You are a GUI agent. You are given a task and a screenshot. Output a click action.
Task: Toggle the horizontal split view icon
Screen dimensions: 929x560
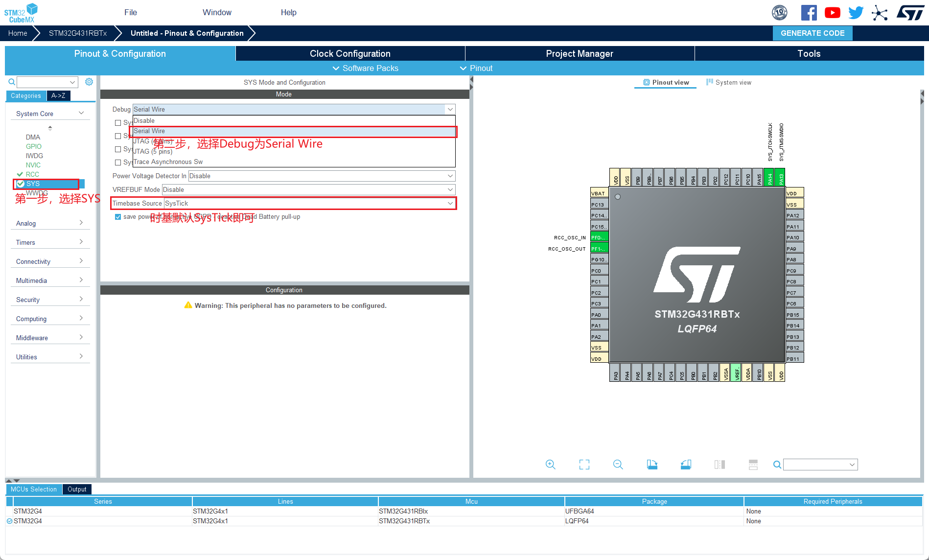[720, 465]
